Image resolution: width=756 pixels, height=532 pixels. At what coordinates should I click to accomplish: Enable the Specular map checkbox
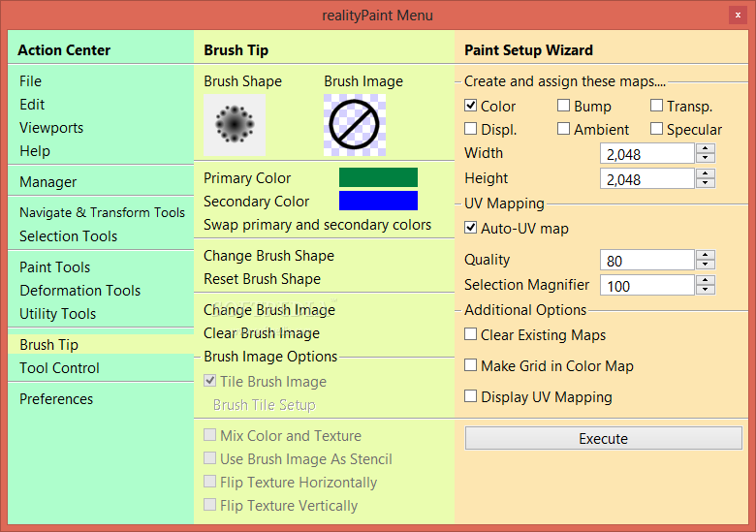[x=656, y=129]
